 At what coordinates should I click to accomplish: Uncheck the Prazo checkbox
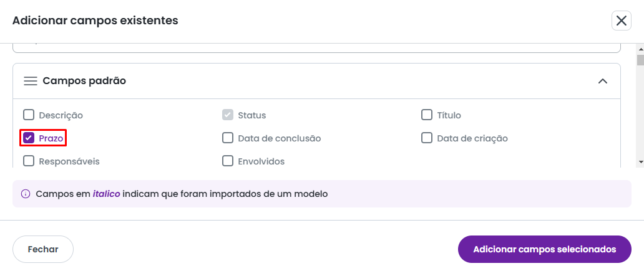click(x=29, y=138)
